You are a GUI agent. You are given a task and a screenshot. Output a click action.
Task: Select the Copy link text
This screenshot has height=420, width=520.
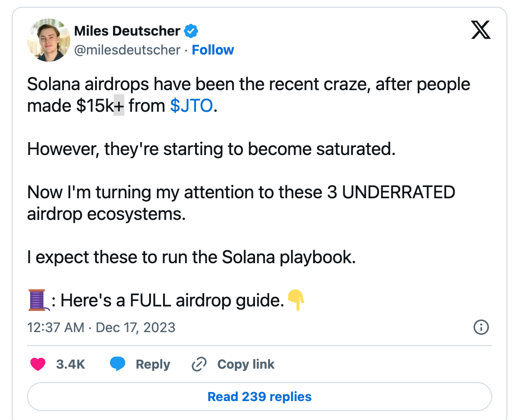point(246,364)
